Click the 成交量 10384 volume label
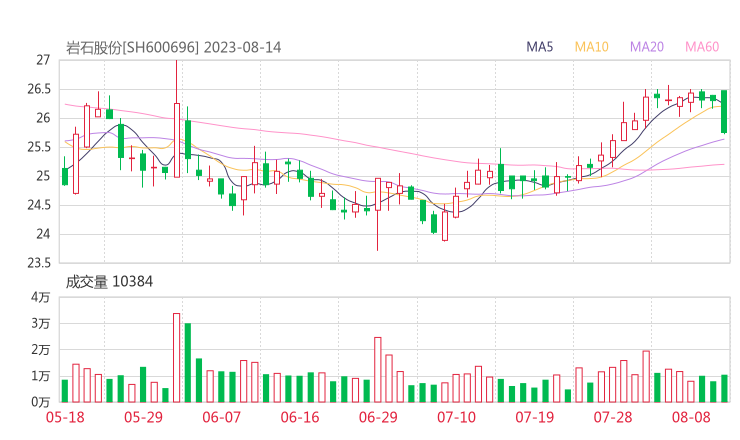The width and height of the screenshot is (740, 440). pyautogui.click(x=109, y=282)
